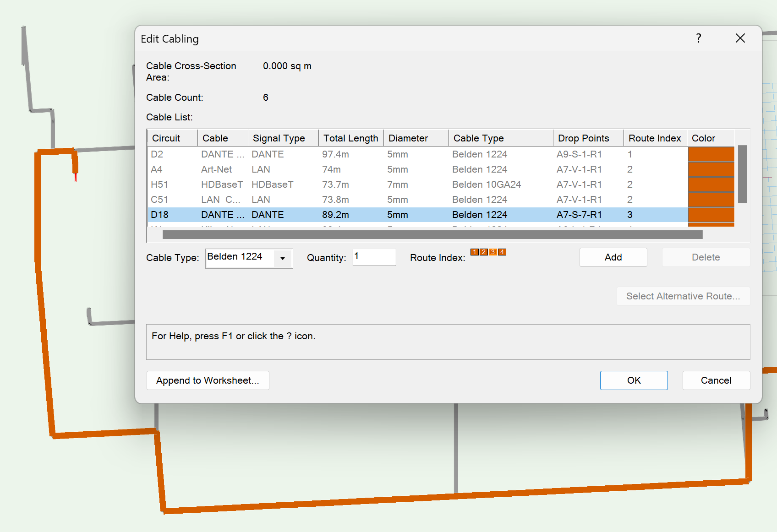Viewport: 777px width, 532px height.
Task: Click into the Quantity input field
Action: coord(374,257)
